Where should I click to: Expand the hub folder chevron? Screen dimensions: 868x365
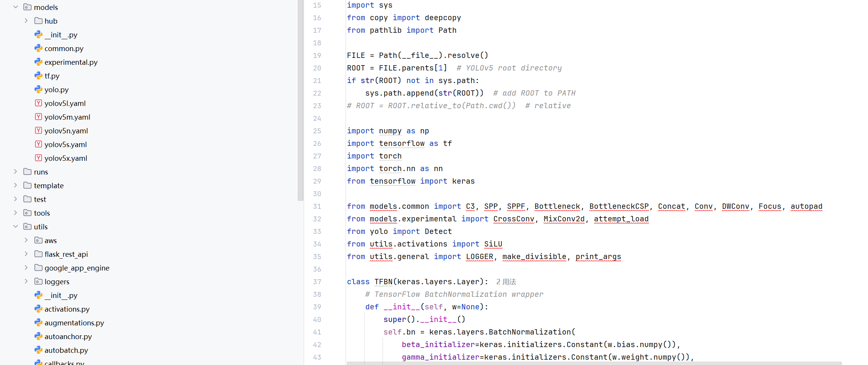tap(26, 21)
